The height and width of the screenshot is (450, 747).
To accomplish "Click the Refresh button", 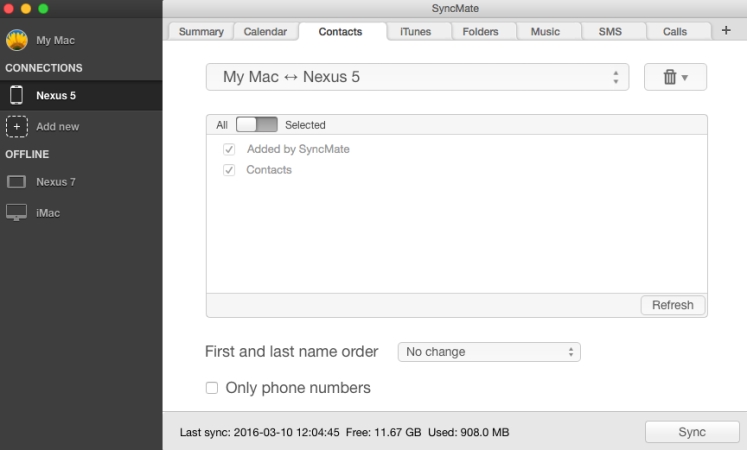I will [x=673, y=305].
